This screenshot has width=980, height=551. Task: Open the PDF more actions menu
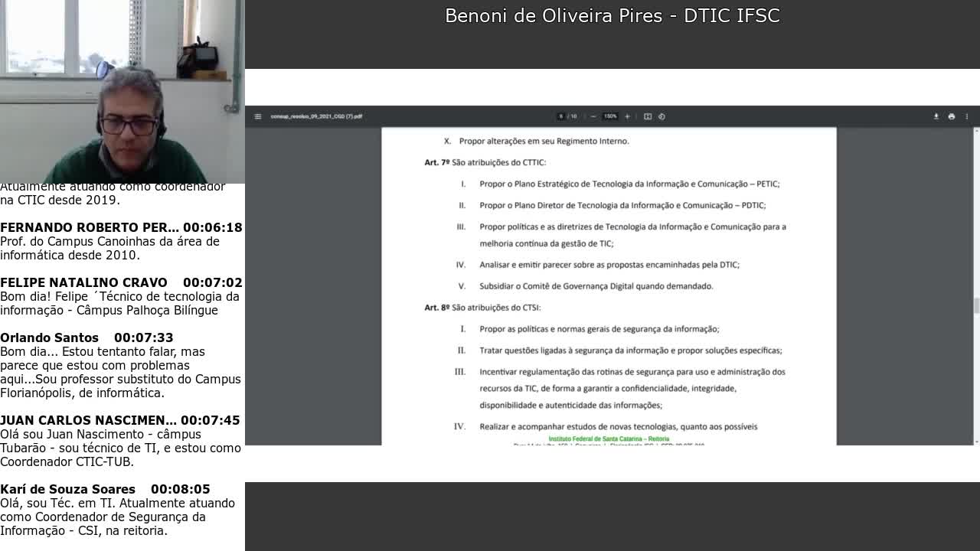[967, 116]
